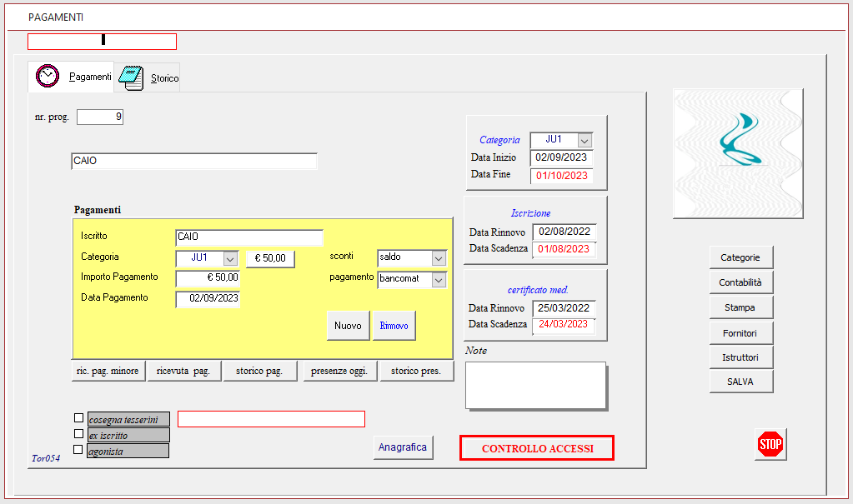Click the clock icon on Pagamenti tab

tap(48, 76)
